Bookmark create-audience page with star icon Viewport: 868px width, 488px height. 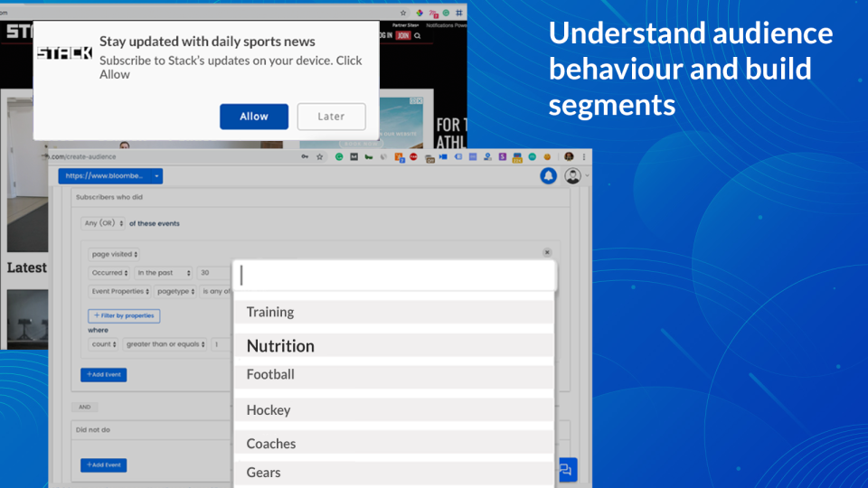(x=319, y=157)
